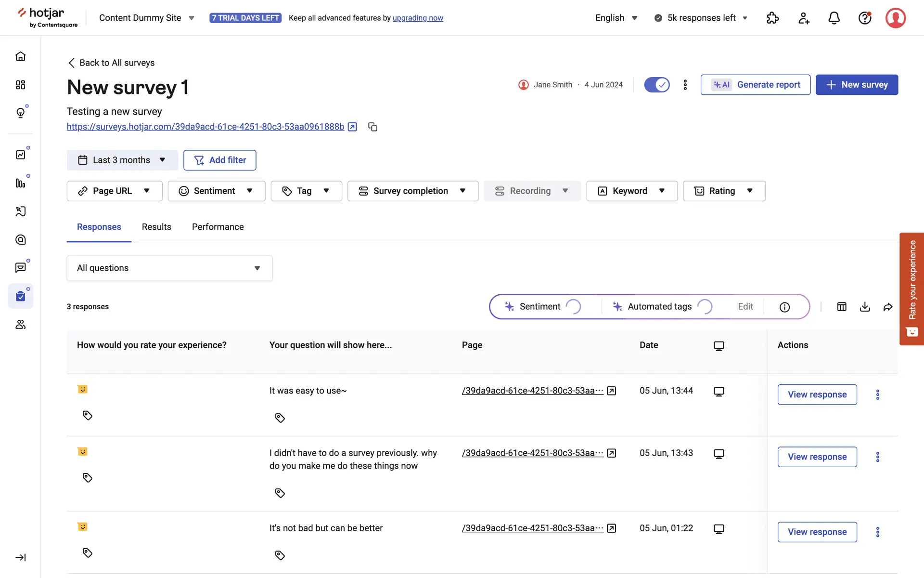Share responses with the share arrow icon

[x=888, y=307]
